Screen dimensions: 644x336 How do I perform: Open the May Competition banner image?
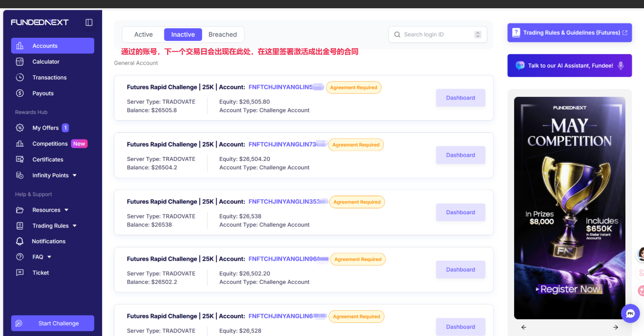[x=570, y=208]
